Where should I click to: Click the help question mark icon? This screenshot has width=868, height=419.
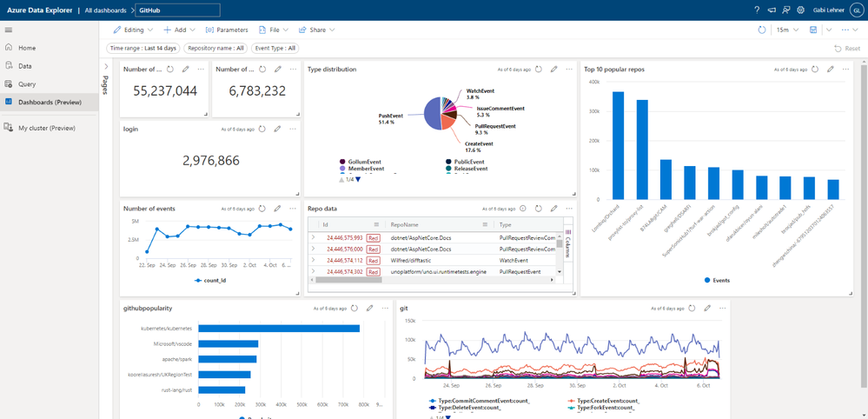pyautogui.click(x=757, y=10)
